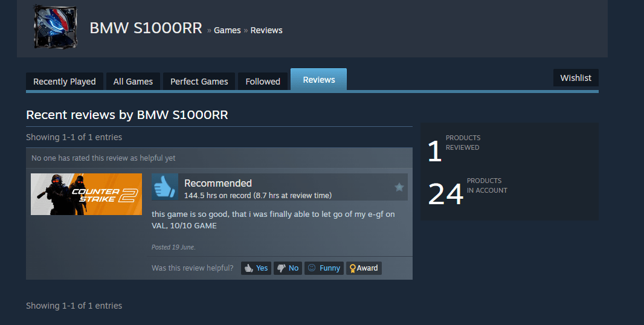
Task: Click the Products Reviewed count
Action: click(434, 151)
